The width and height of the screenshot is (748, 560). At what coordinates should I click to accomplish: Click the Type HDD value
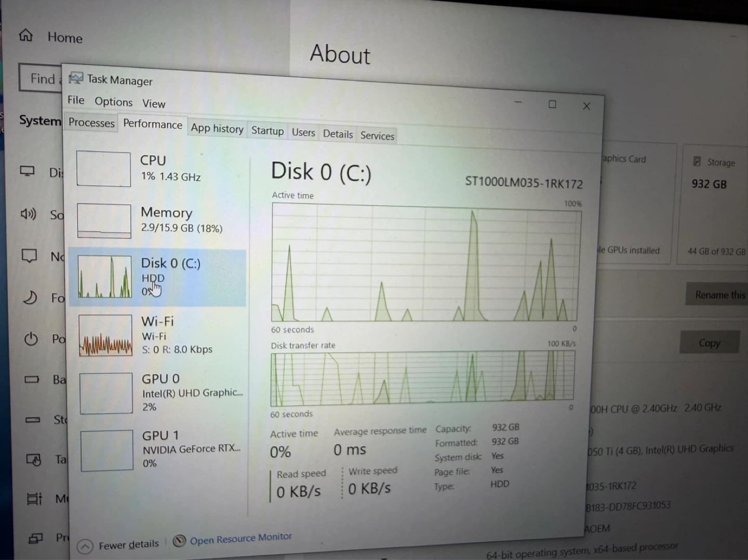pyautogui.click(x=500, y=484)
